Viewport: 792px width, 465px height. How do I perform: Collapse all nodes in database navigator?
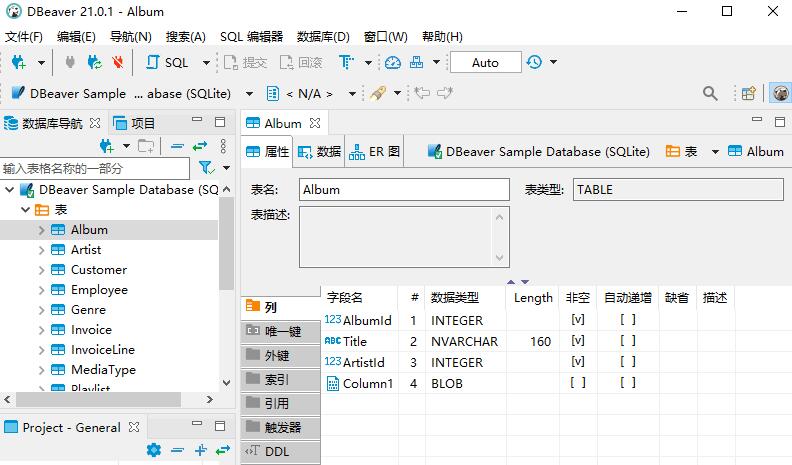coord(177,146)
